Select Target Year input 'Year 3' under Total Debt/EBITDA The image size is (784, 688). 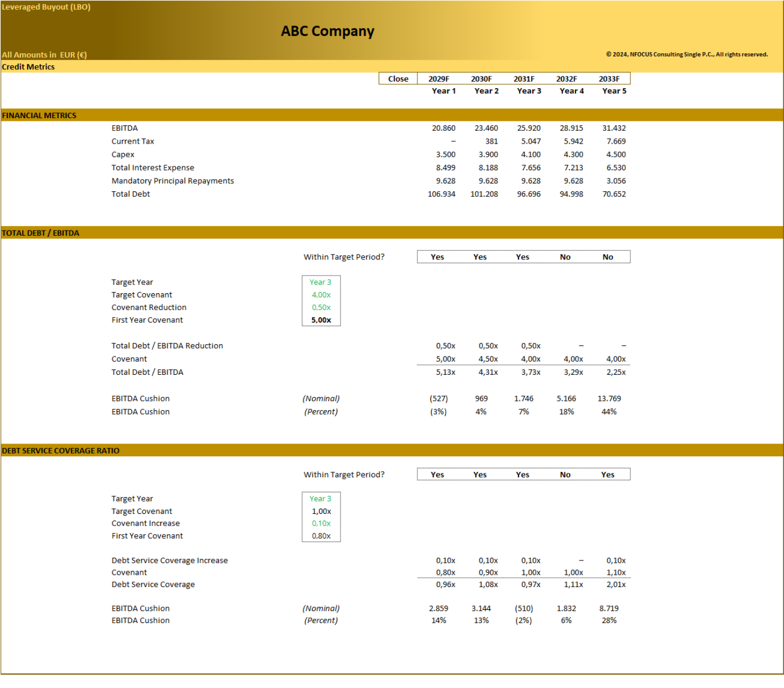click(320, 282)
